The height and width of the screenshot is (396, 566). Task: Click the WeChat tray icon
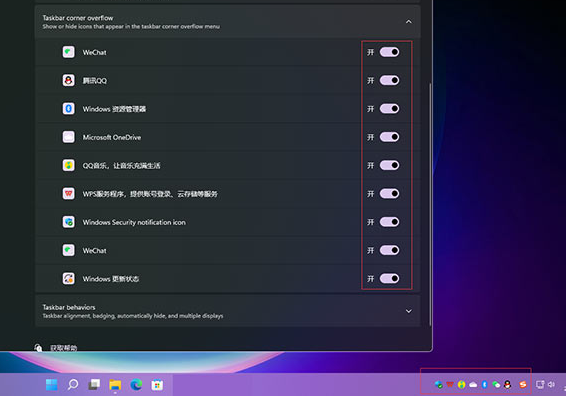pos(496,385)
